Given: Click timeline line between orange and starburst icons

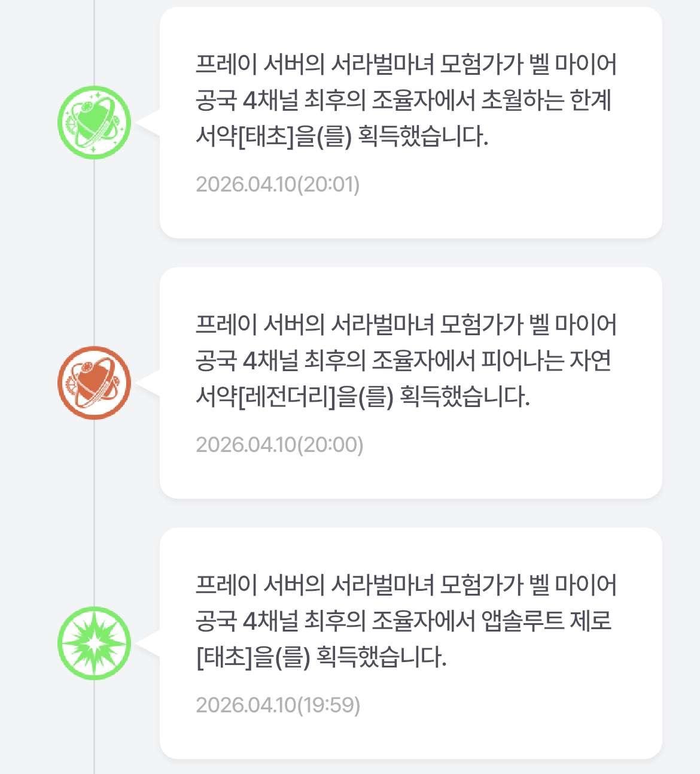Looking at the screenshot, I should tap(94, 512).
